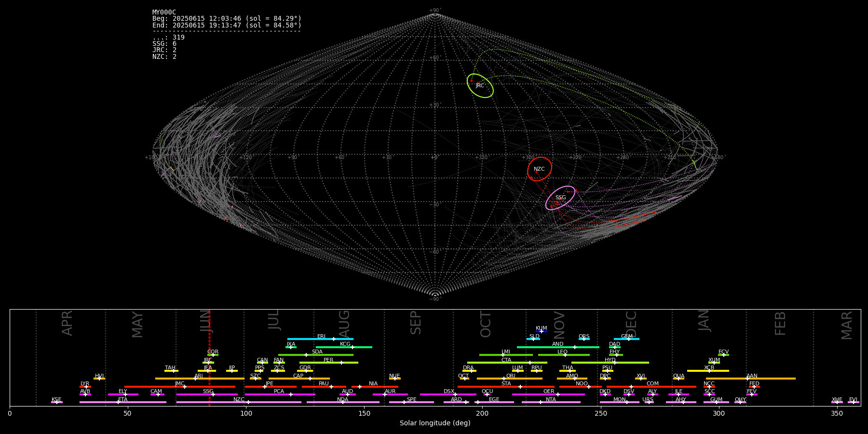Click the AUG month label in timeline

344,324
